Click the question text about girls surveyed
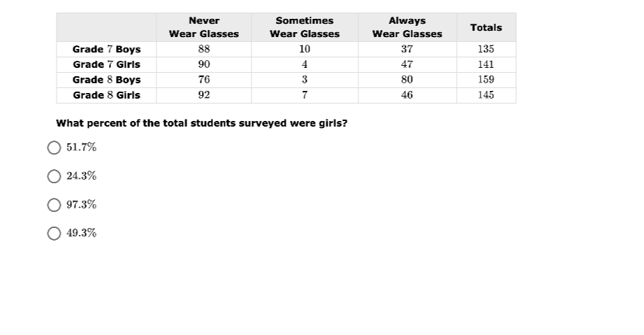 pyautogui.click(x=202, y=123)
